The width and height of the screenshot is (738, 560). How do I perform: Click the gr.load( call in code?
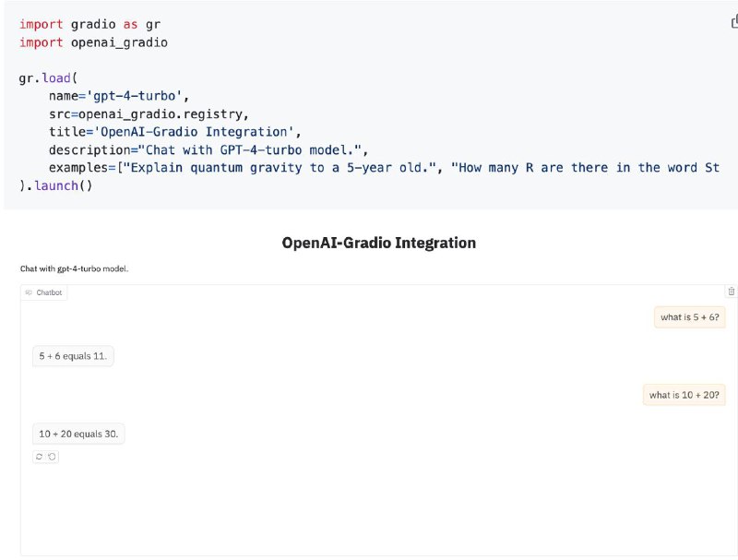[x=48, y=78]
